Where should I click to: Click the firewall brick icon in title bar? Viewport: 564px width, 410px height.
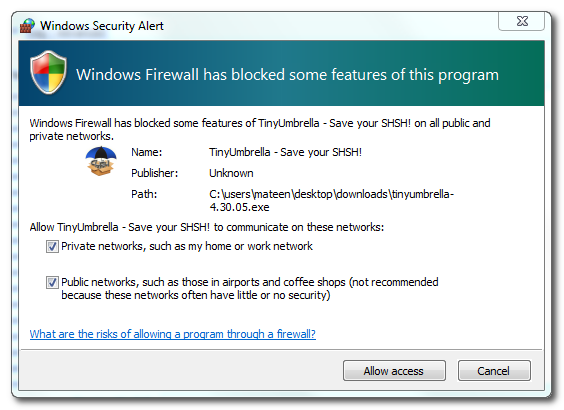[27, 26]
